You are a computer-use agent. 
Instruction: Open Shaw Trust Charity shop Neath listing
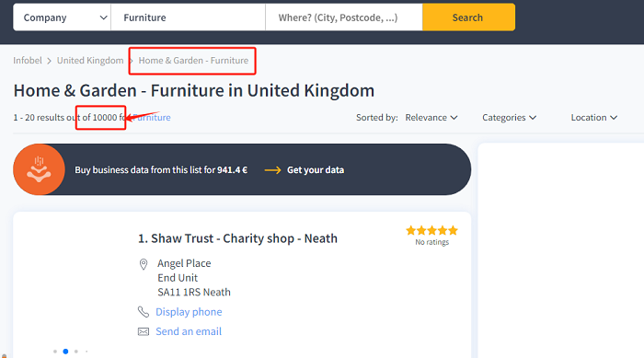[x=237, y=238]
